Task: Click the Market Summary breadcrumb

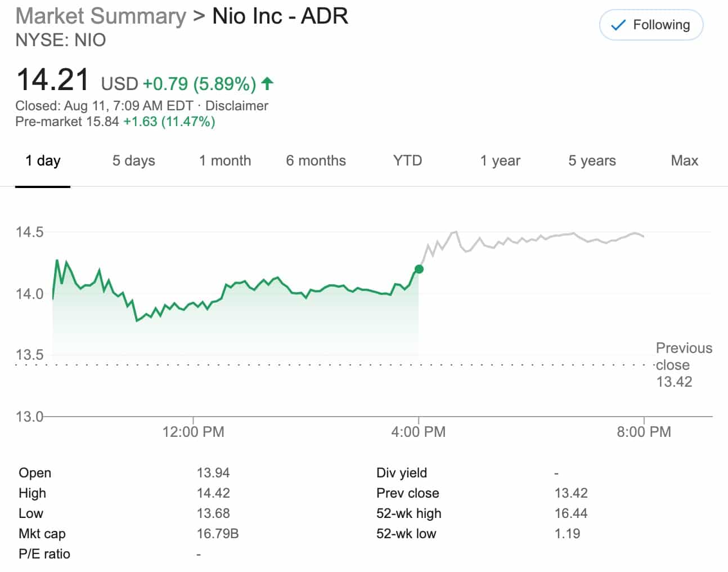Action: (x=101, y=16)
